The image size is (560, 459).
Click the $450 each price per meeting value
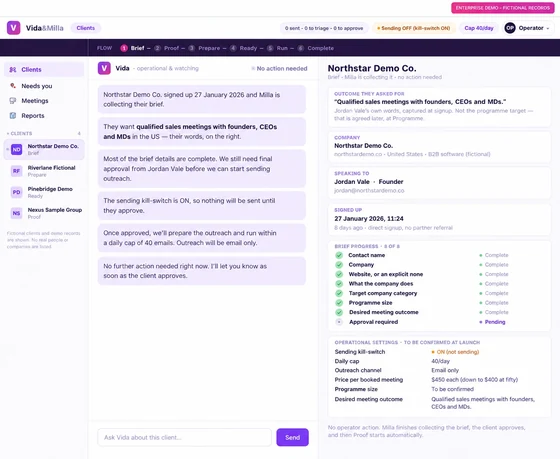pos(474,380)
